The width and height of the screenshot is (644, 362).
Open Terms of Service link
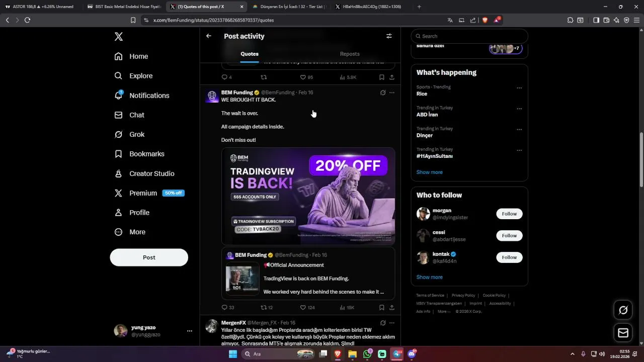[430, 296]
